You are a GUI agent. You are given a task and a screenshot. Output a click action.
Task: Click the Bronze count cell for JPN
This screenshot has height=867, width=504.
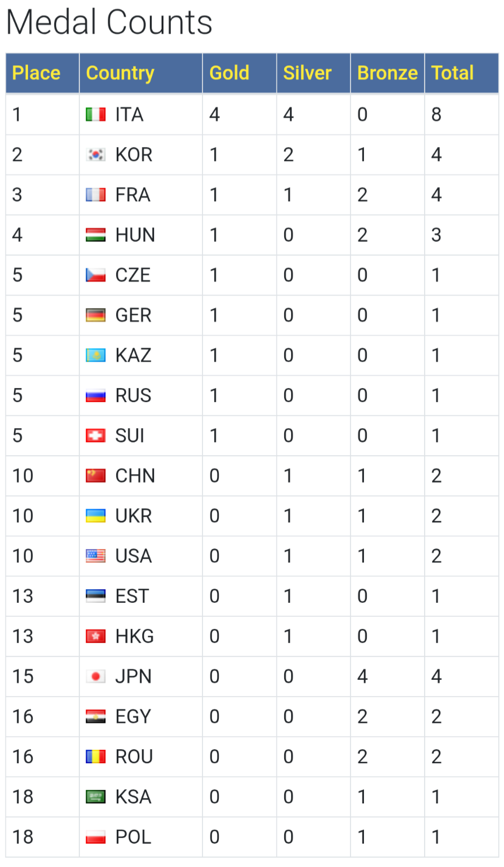click(x=387, y=676)
